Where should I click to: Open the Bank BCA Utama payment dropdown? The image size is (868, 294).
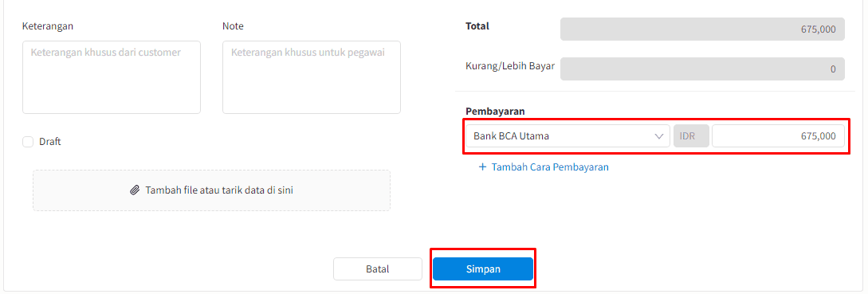(568, 135)
